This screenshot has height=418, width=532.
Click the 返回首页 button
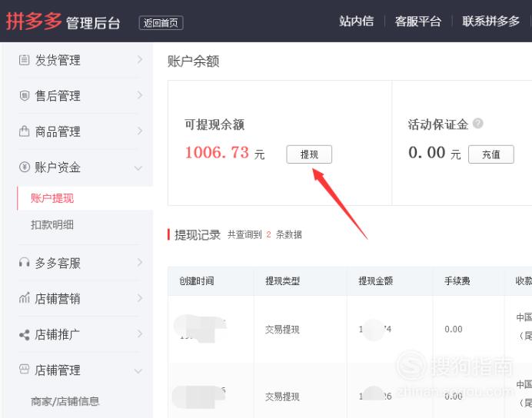coord(161,23)
